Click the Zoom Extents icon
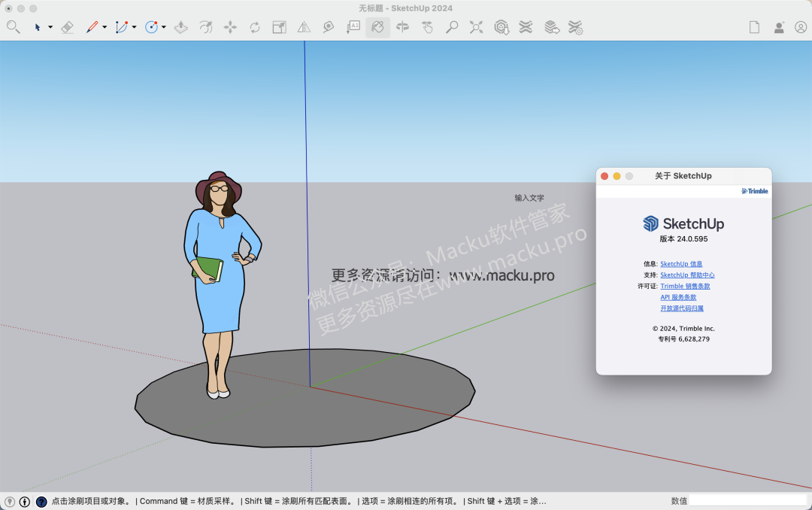 pos(476,27)
